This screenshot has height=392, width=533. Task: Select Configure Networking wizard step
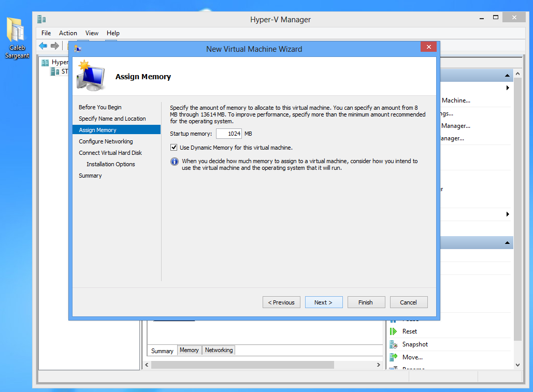(x=106, y=141)
